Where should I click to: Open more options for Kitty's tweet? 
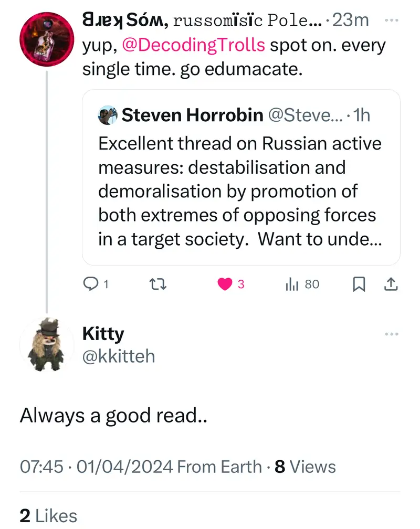click(x=392, y=334)
